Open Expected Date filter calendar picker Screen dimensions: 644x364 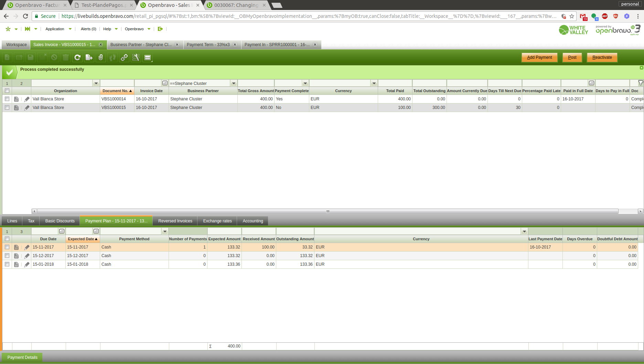click(96, 231)
